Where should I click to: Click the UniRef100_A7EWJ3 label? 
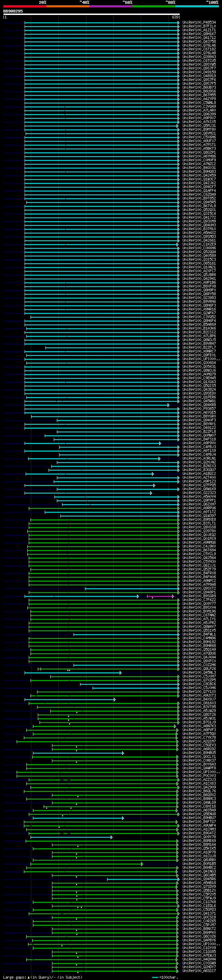point(199,956)
